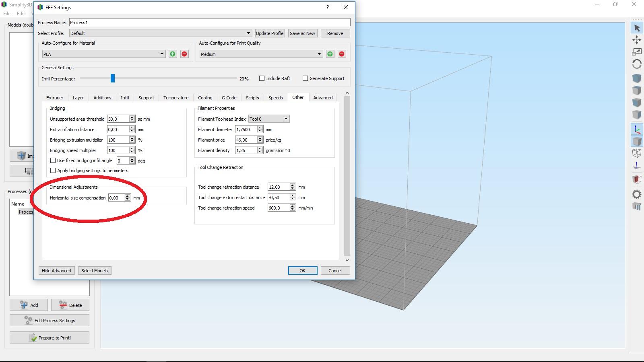
Task: Toggle the coordinate axes display
Action: tap(637, 129)
